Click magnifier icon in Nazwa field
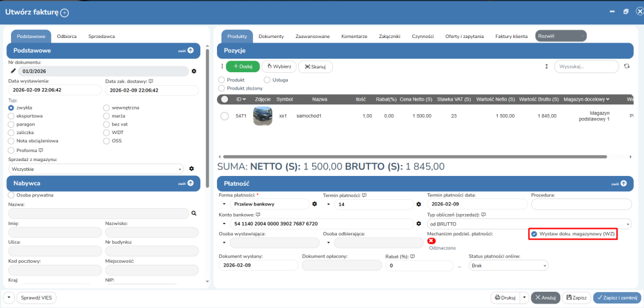 tap(193, 213)
